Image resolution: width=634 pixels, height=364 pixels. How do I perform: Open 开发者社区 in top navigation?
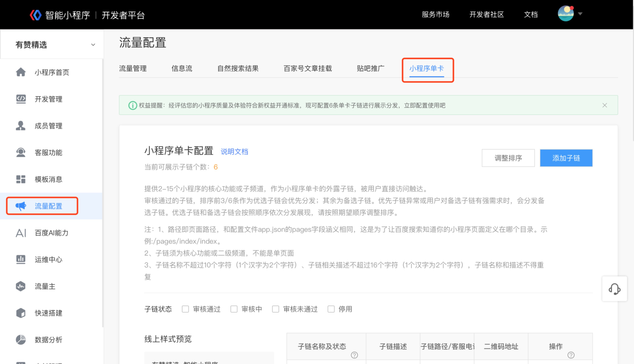coord(486,15)
